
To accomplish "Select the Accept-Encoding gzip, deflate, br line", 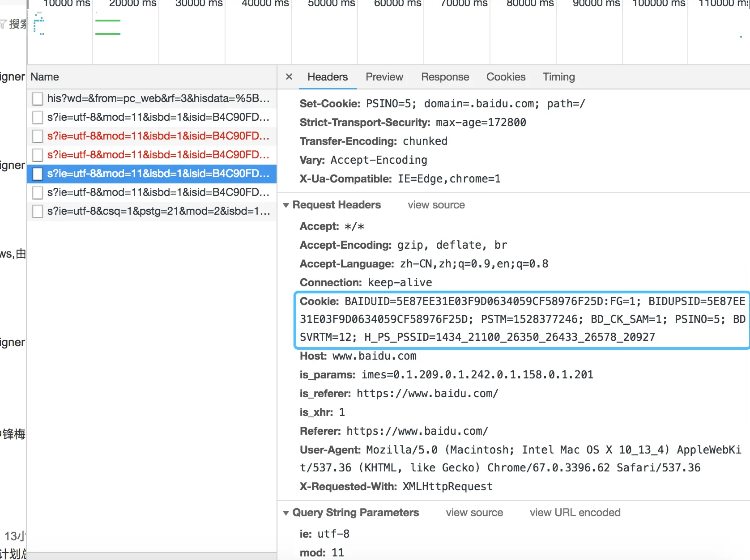I will coord(404,245).
